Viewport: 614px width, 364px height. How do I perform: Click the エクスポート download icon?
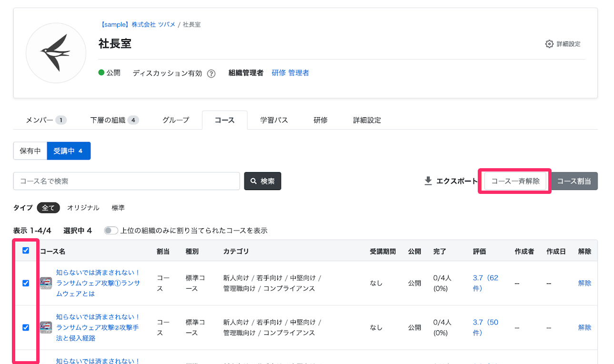click(x=428, y=181)
